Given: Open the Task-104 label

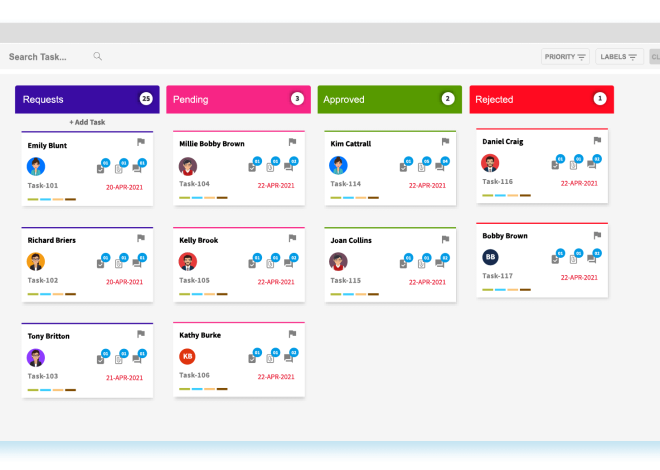Looking at the screenshot, I should point(194,184).
